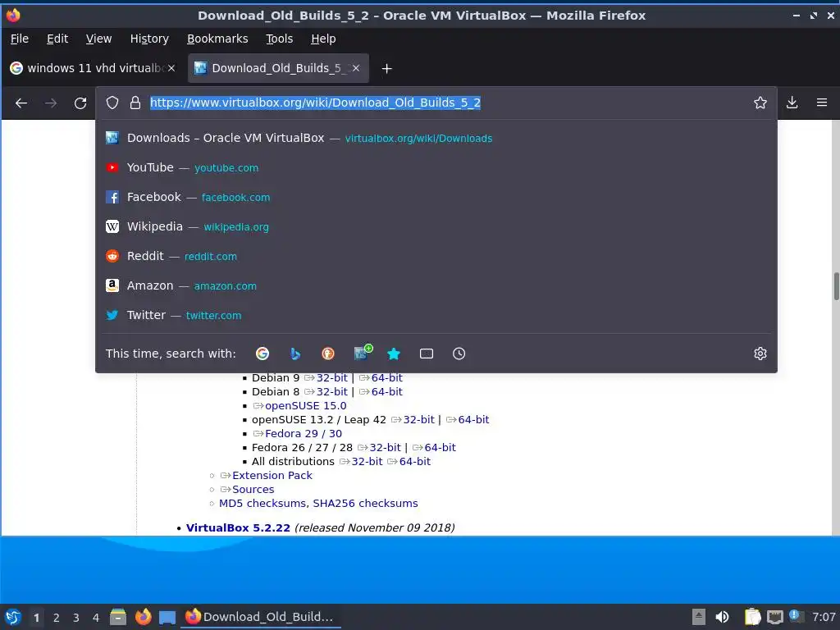Open All distributions 64-bit link

click(414, 461)
